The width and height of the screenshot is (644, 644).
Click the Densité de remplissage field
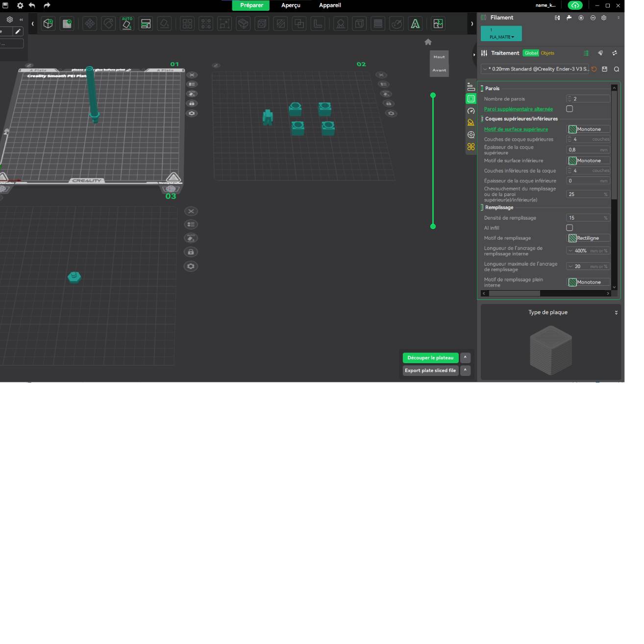(x=588, y=218)
